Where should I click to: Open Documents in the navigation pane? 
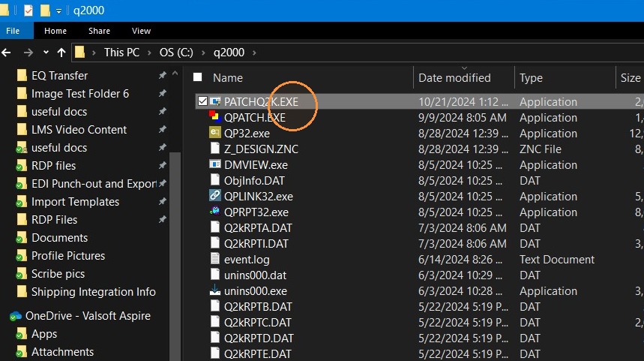tap(59, 238)
